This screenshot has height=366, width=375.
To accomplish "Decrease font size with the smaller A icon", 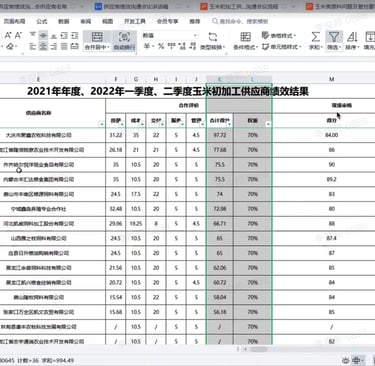I will pos(18,36).
